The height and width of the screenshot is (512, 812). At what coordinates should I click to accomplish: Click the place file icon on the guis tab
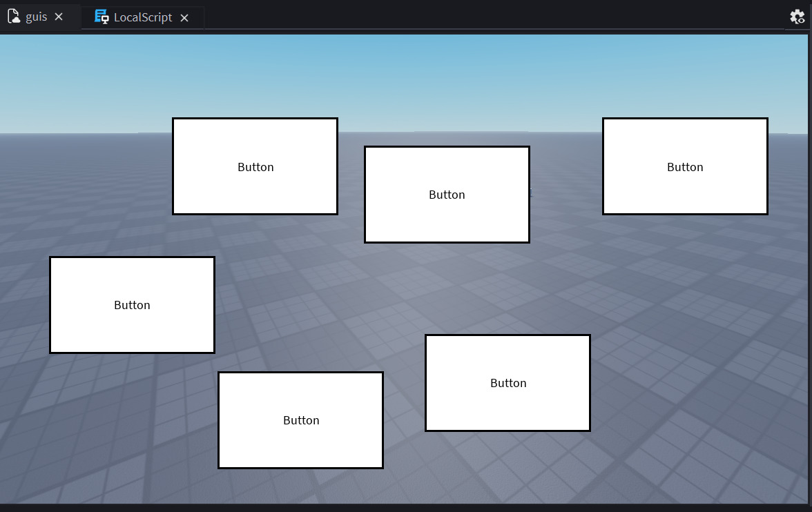[x=14, y=16]
